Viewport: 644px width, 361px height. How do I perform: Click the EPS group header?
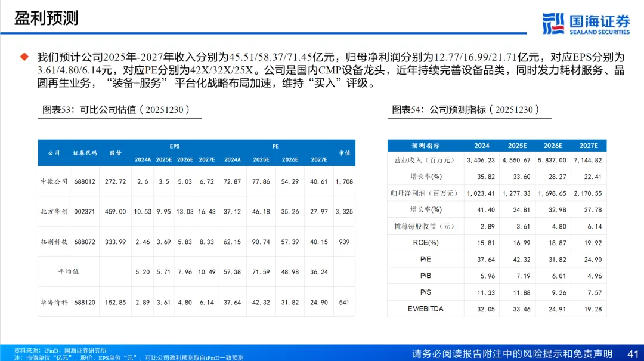tap(175, 146)
